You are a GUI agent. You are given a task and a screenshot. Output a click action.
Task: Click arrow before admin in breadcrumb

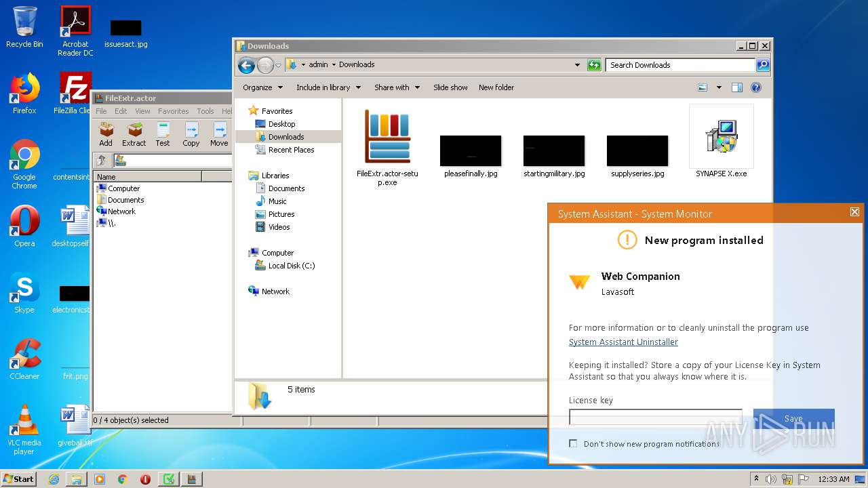pyautogui.click(x=303, y=65)
